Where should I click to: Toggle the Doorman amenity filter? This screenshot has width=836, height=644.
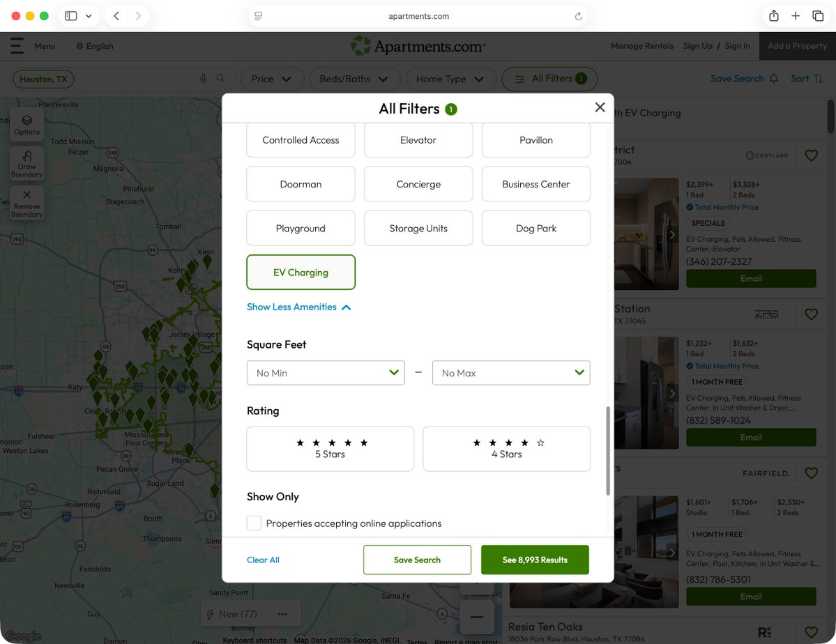[301, 184]
